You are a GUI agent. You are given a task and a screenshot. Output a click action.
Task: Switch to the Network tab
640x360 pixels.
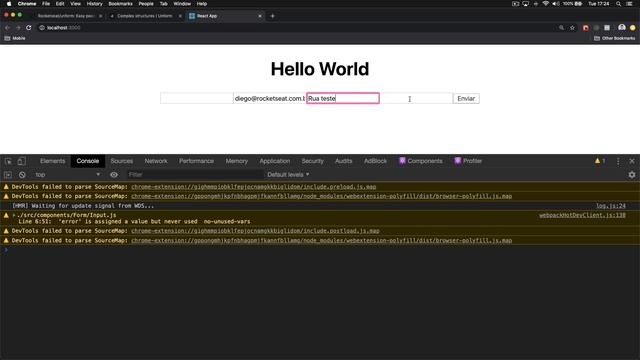(x=156, y=161)
